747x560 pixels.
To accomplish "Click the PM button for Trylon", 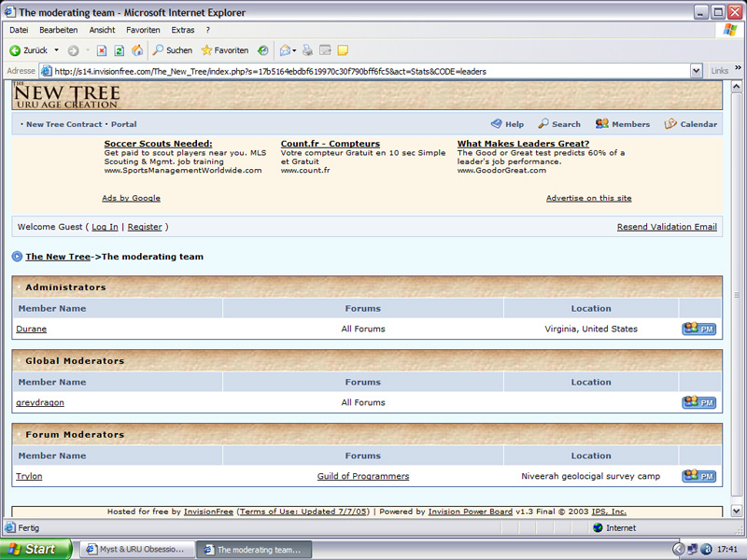I will [x=698, y=476].
